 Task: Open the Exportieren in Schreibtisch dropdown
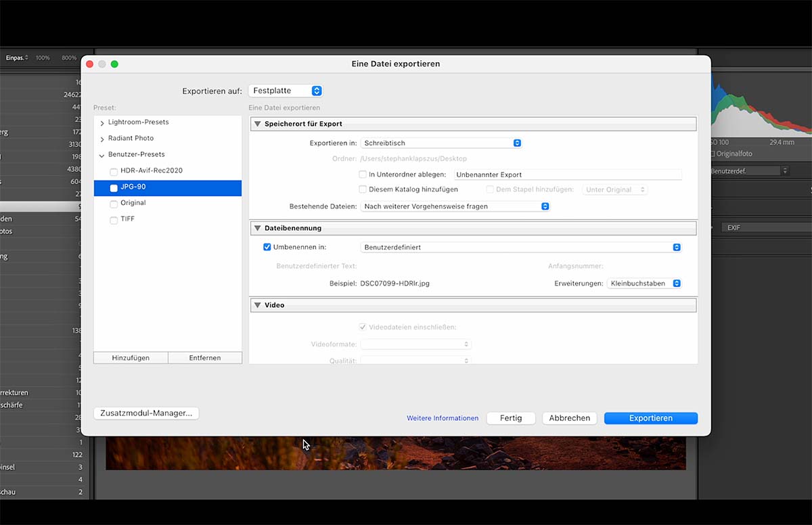(x=441, y=143)
